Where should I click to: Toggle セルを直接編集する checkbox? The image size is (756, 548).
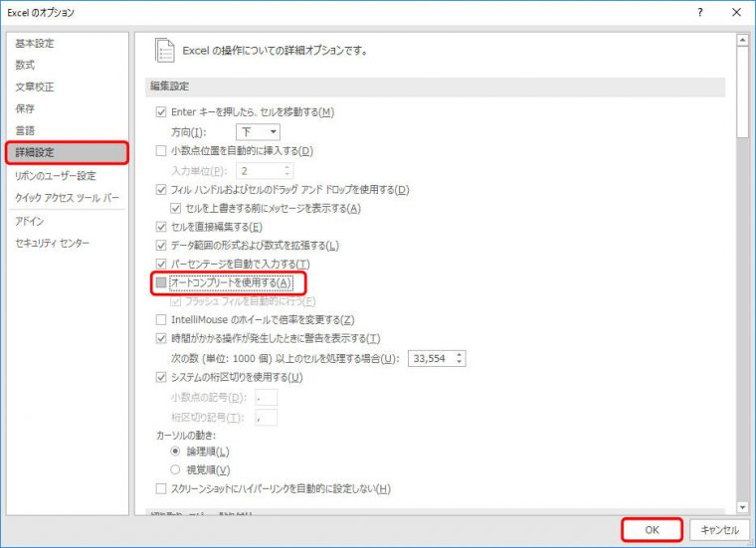(161, 227)
